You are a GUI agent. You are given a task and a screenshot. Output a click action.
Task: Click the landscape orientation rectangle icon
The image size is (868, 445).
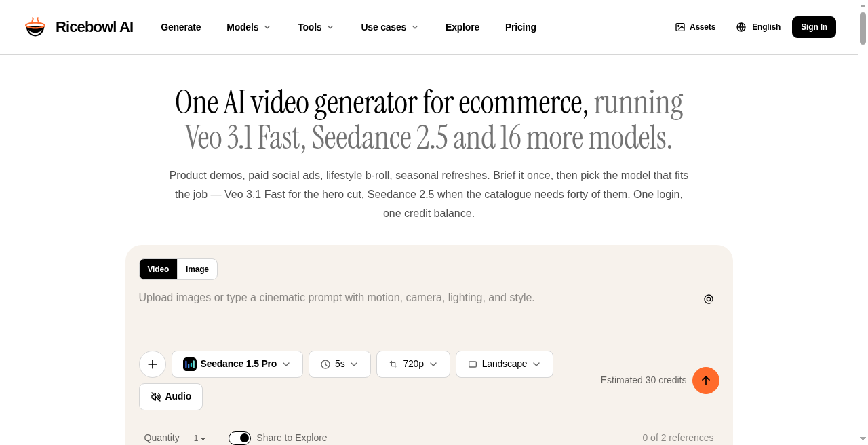point(473,364)
